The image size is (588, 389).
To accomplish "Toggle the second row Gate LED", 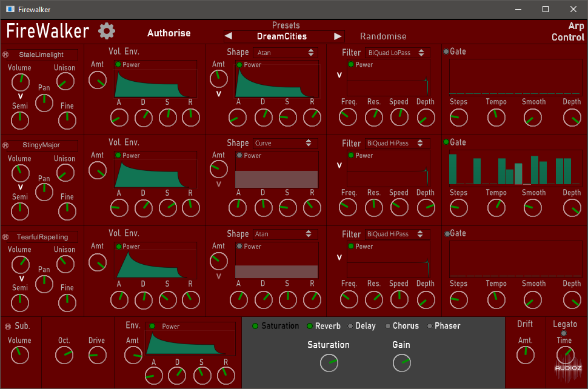I will coord(447,142).
